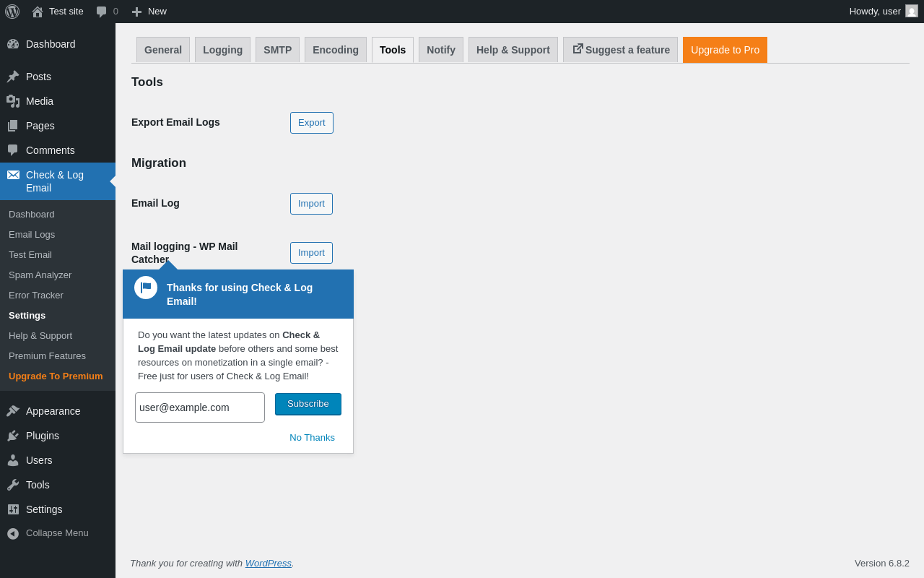Click the Pages icon in sidebar
Viewport: 924px width, 578px height.
pyautogui.click(x=13, y=126)
